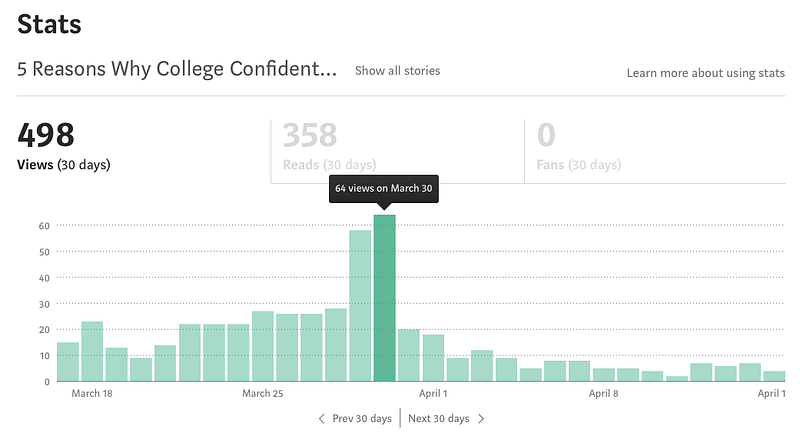Image resolution: width=800 pixels, height=437 pixels.
Task: Select the last bar at the chart's right edge
Action: [x=774, y=376]
